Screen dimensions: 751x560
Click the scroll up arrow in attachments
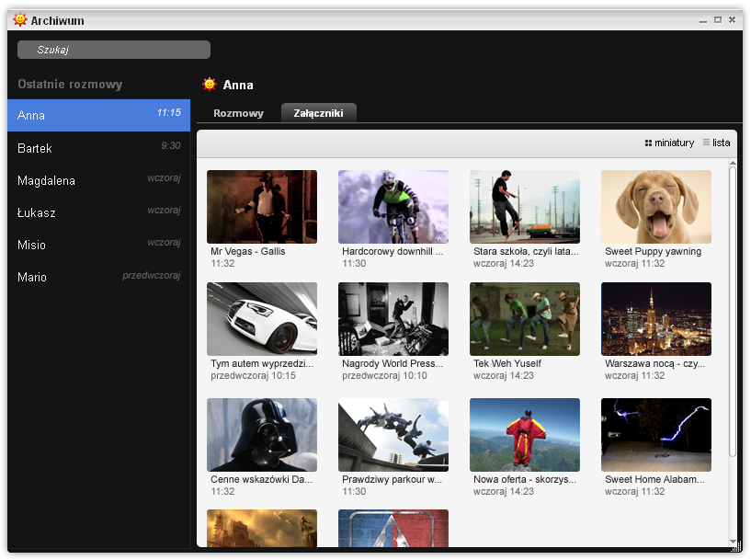(733, 164)
